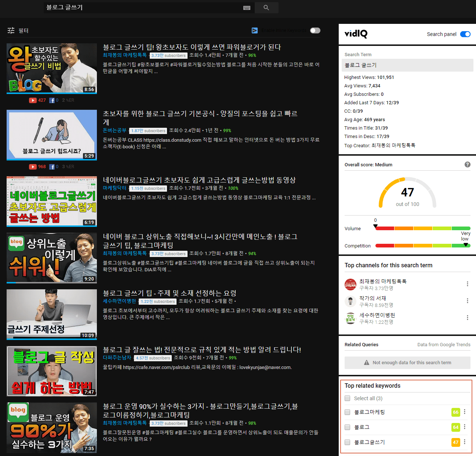Toggle Enable Inline Keywords switch
The width and height of the screenshot is (476, 456).
[315, 30]
